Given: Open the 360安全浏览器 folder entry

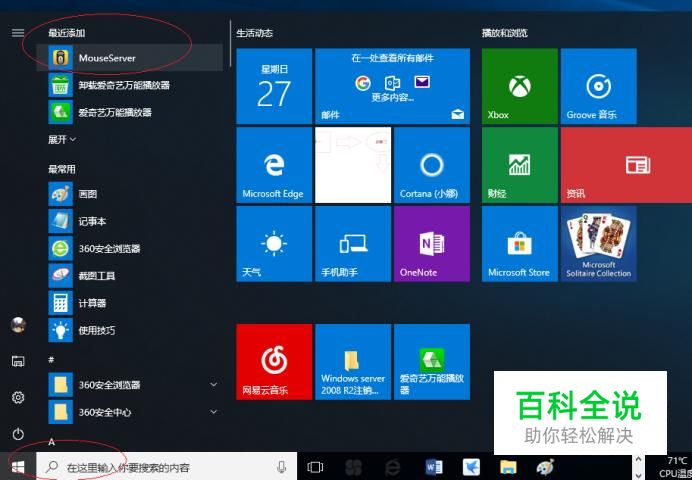Looking at the screenshot, I should 130,385.
